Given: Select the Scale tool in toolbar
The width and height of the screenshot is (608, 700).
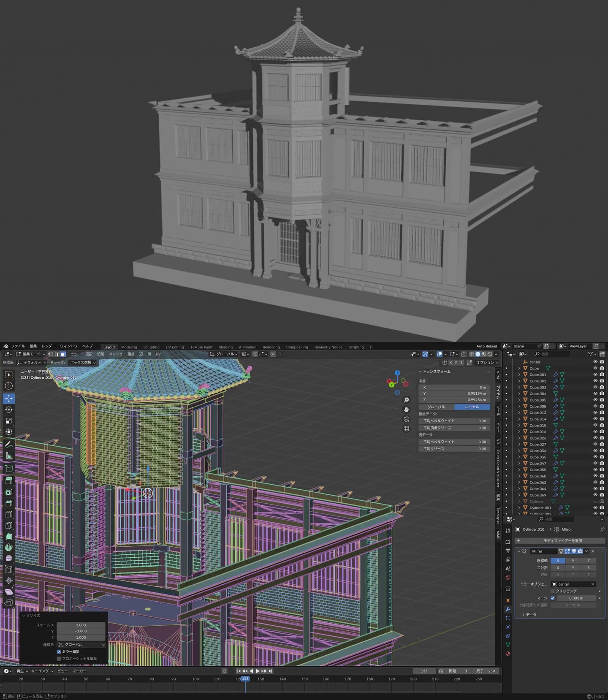Looking at the screenshot, I should (x=9, y=421).
